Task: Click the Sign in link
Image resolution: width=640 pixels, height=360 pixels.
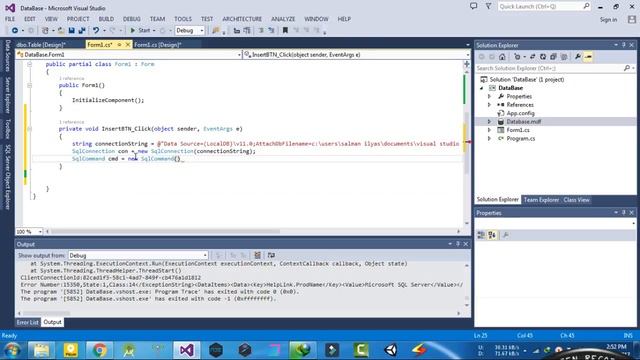Action: pos(608,20)
